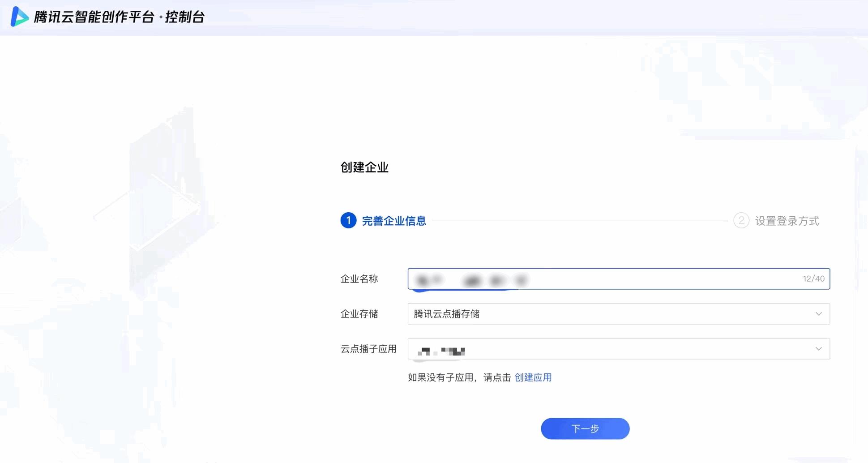Click the chevron arrow of 云点播子应用 dropdown
868x463 pixels.
click(x=818, y=349)
